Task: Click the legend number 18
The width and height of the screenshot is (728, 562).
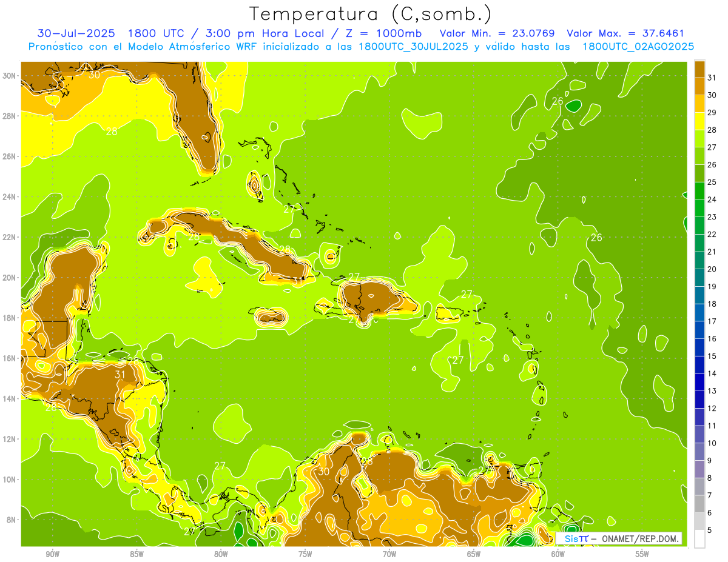Action: pyautogui.click(x=712, y=304)
